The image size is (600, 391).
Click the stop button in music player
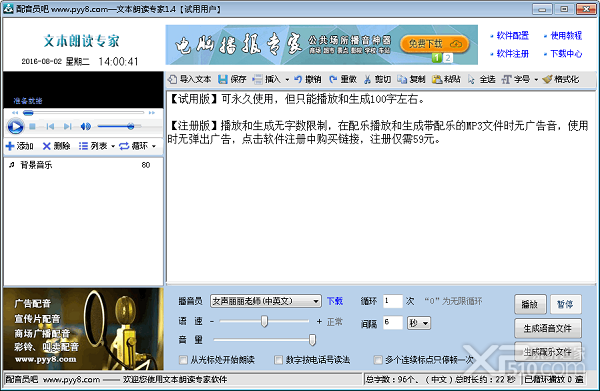(x=33, y=126)
